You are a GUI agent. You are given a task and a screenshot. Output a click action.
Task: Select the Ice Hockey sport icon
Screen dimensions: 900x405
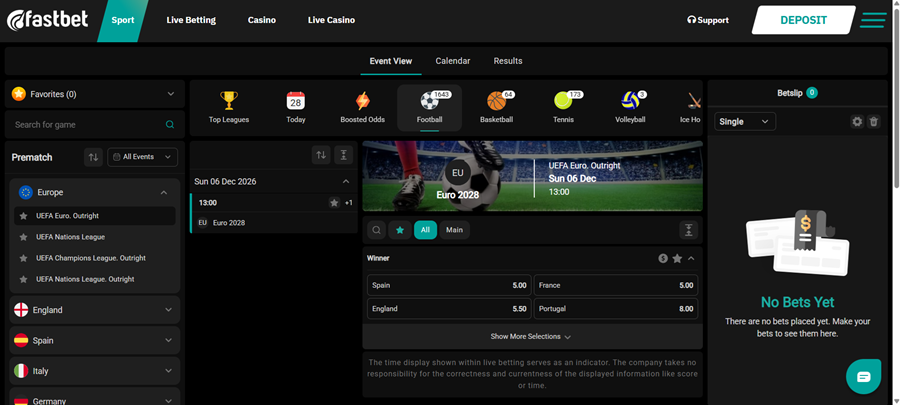point(695,101)
